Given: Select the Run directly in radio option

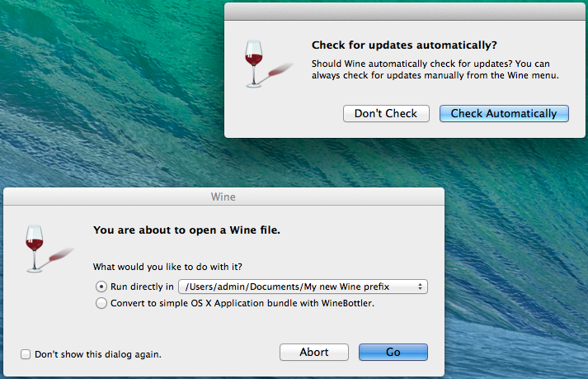Looking at the screenshot, I should click(x=101, y=287).
